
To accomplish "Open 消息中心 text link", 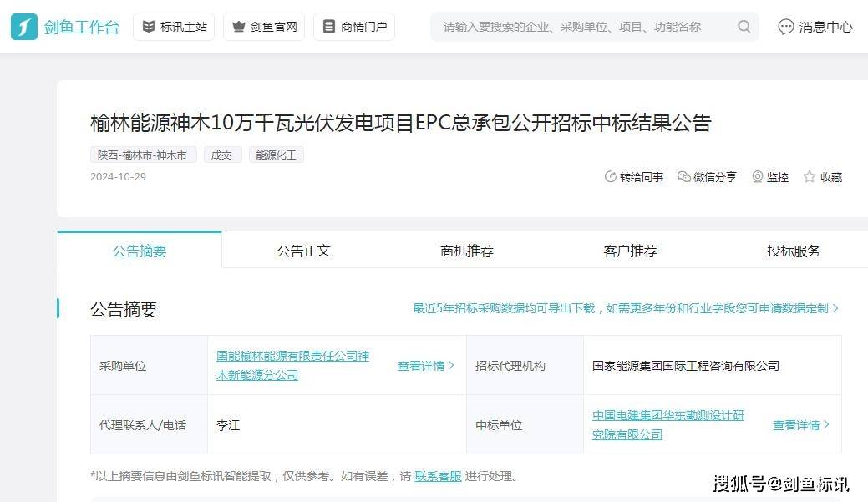I will (825, 27).
